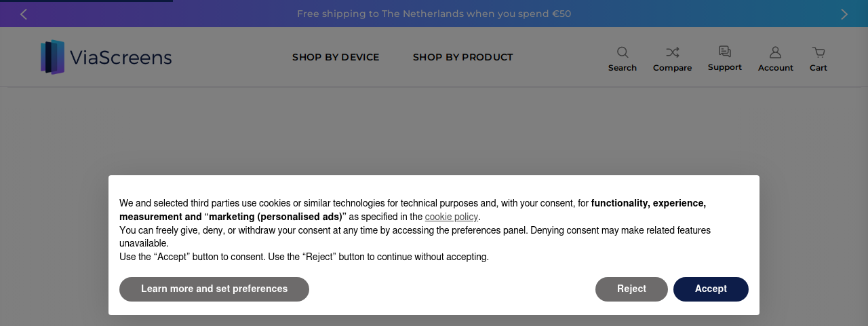Advance announcement banner with right arrow
Image resolution: width=868 pixels, height=326 pixels.
click(844, 14)
